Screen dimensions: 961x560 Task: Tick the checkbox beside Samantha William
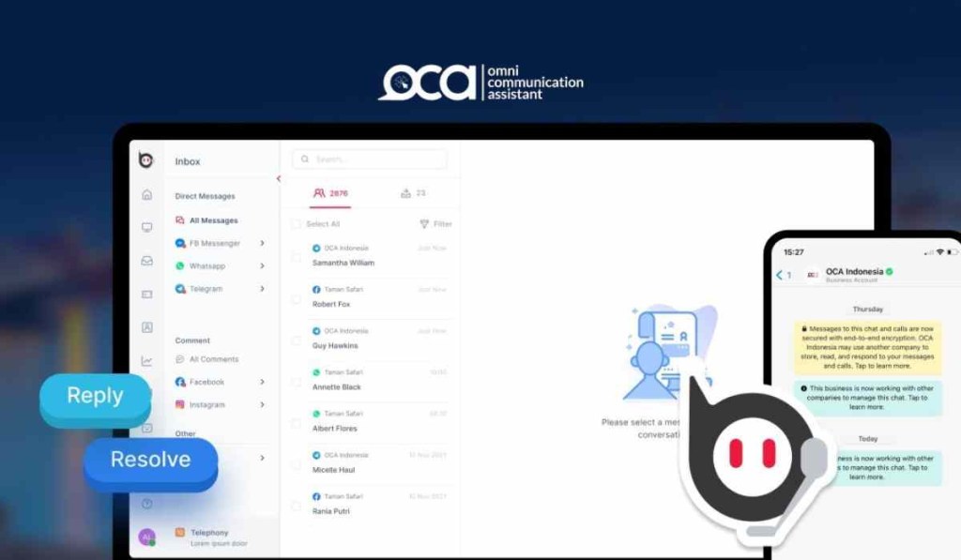(x=297, y=256)
